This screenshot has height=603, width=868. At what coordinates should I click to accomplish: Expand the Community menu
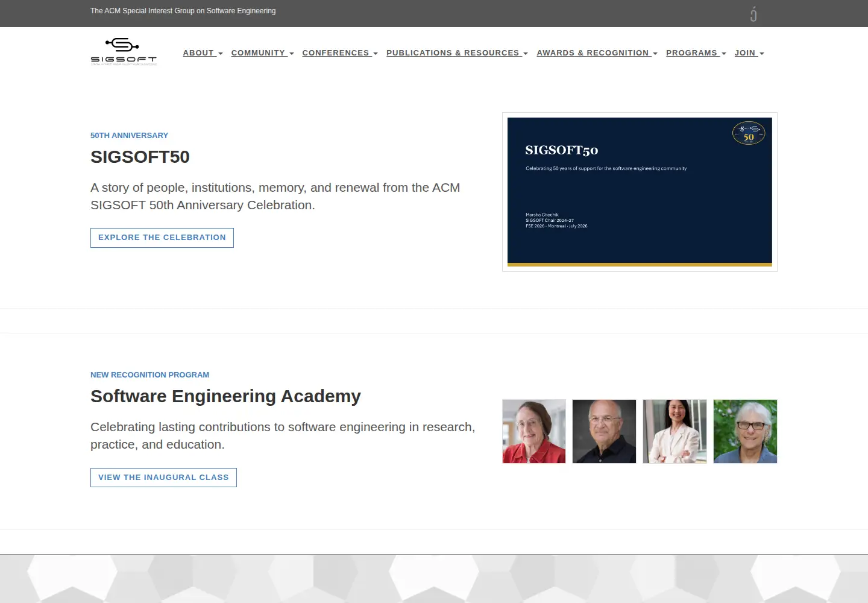pyautogui.click(x=263, y=53)
